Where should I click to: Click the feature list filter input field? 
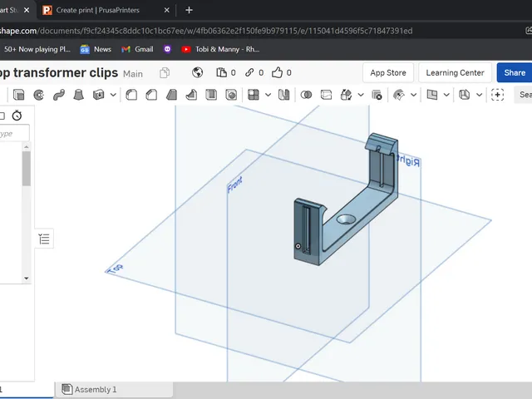(x=14, y=133)
